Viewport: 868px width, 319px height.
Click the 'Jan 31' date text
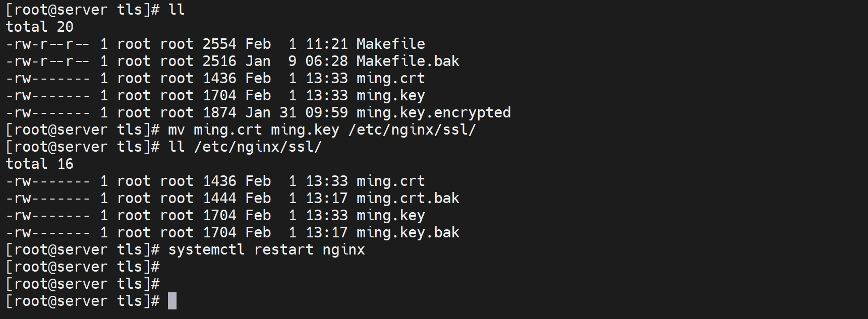coord(271,112)
